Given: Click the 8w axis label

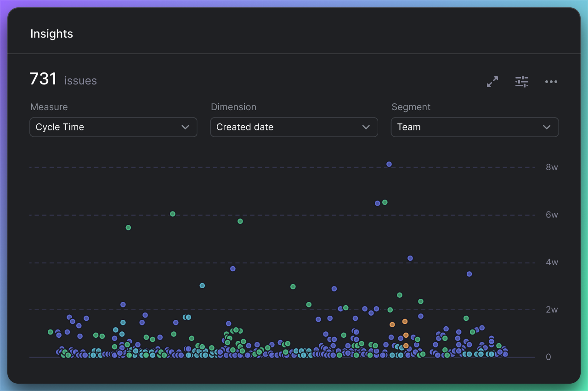Looking at the screenshot, I should coord(552,168).
